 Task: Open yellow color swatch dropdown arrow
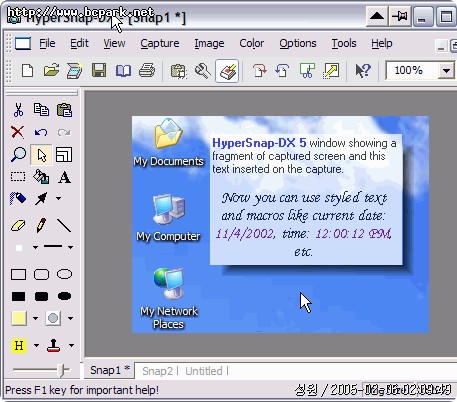pyautogui.click(x=35, y=318)
